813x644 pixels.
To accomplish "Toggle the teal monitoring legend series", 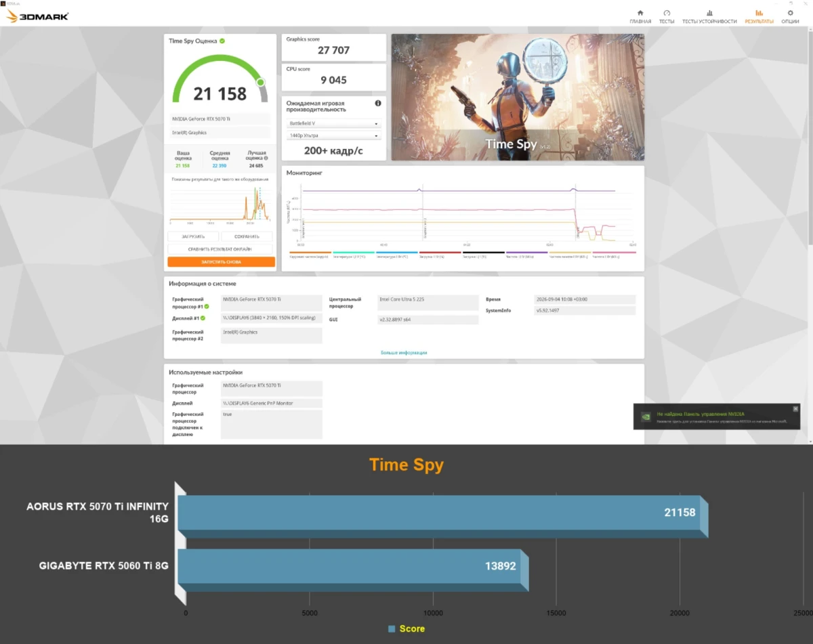I will 352,253.
